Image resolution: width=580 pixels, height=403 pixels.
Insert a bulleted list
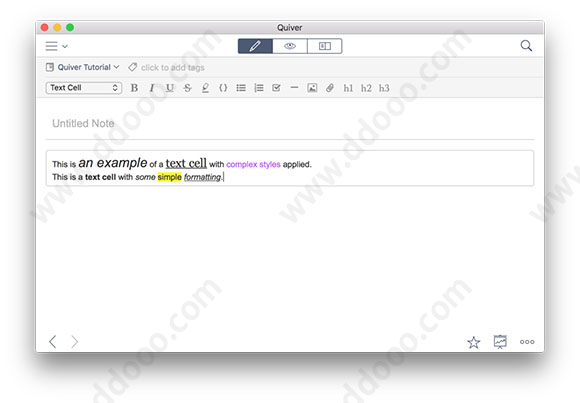tap(241, 88)
